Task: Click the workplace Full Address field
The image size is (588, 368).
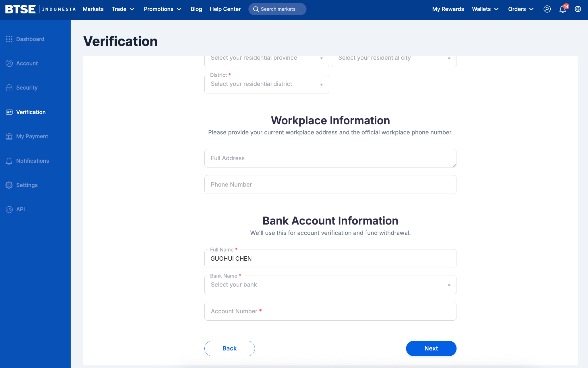Action: pyautogui.click(x=330, y=158)
